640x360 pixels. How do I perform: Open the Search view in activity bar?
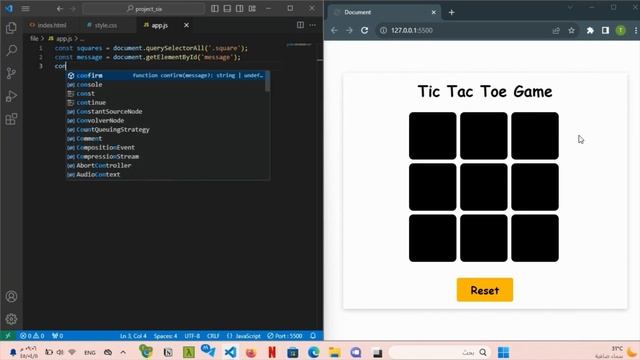pos(11,50)
